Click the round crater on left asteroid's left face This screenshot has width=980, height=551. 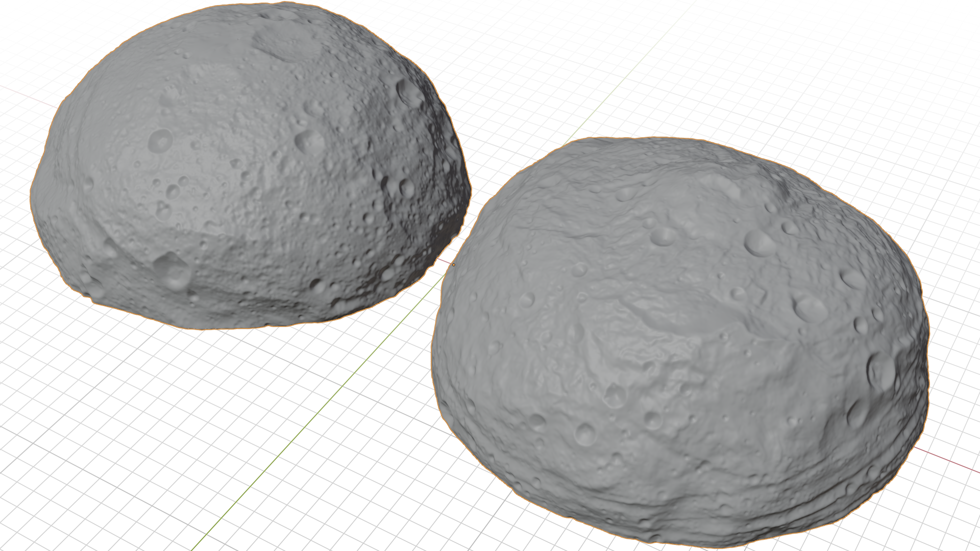point(160,140)
